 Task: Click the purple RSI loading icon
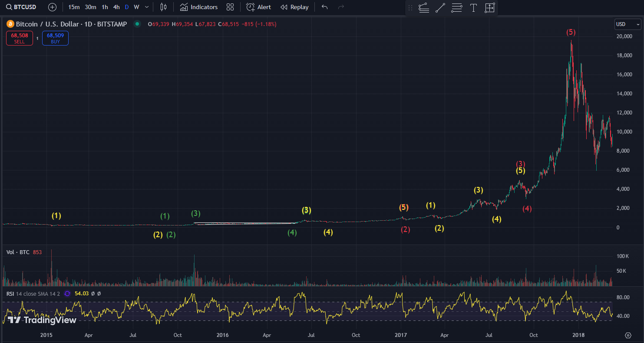67,294
